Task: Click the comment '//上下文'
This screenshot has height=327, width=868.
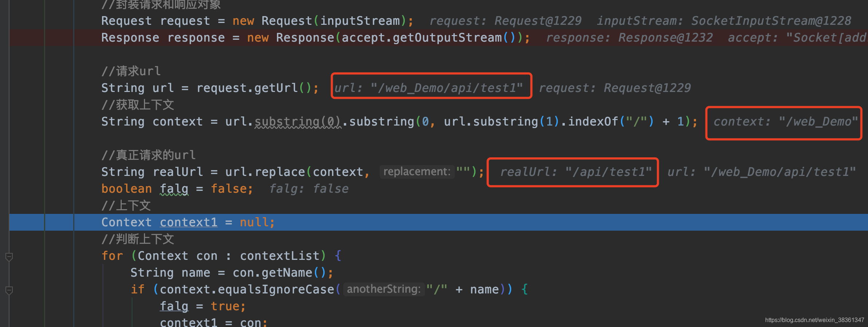Action: point(126,205)
